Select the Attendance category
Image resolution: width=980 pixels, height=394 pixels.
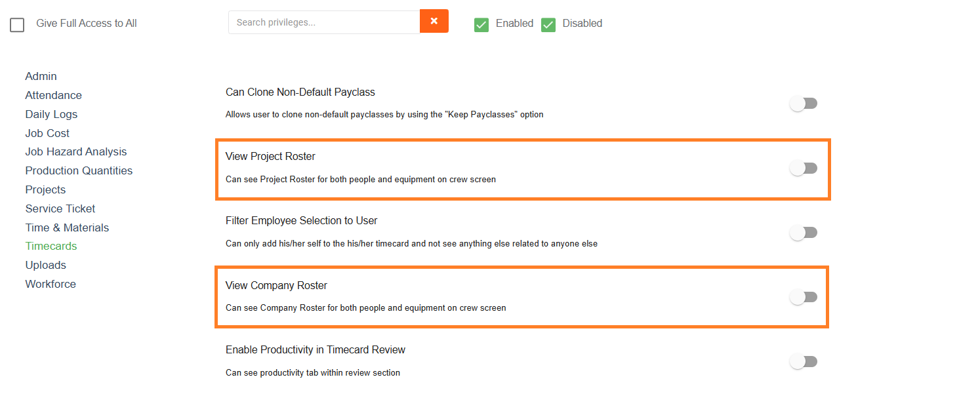[x=54, y=96]
